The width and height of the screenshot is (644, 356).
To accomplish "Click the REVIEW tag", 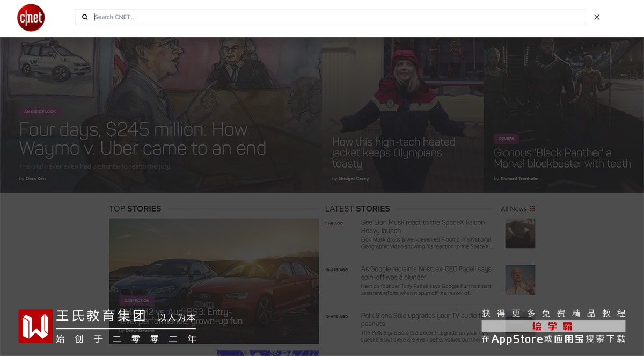I will click(x=506, y=139).
